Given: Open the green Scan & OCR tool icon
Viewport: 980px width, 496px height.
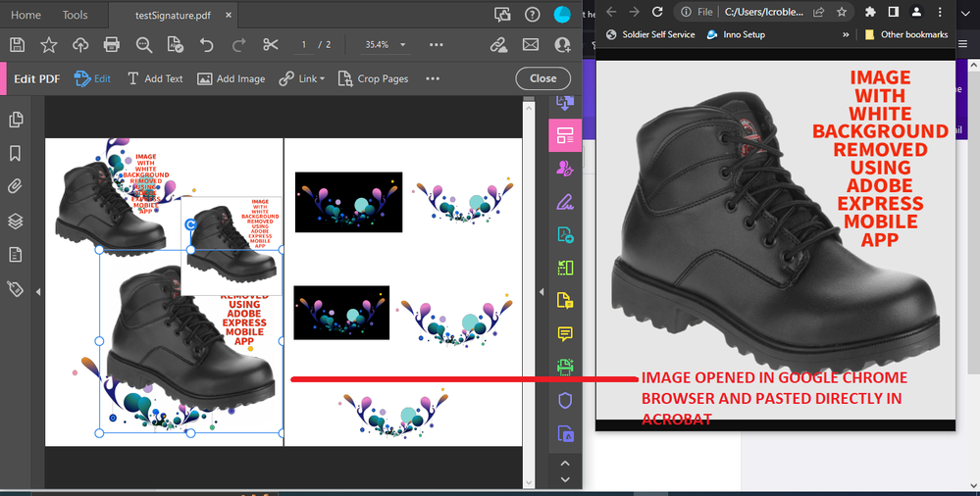Looking at the screenshot, I should [565, 367].
